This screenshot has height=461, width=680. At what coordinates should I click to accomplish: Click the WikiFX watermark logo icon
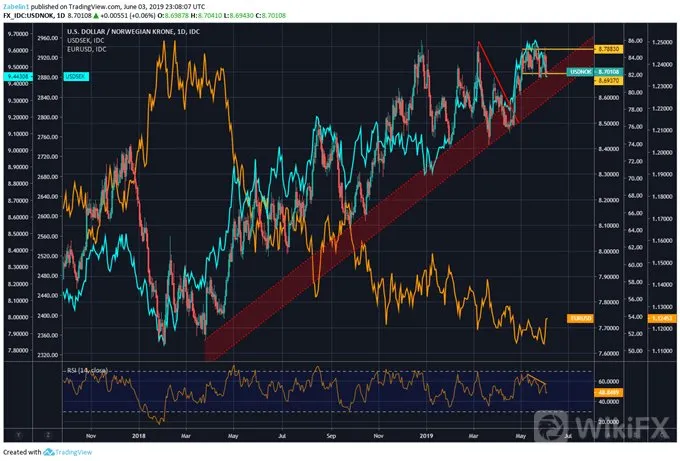(551, 426)
